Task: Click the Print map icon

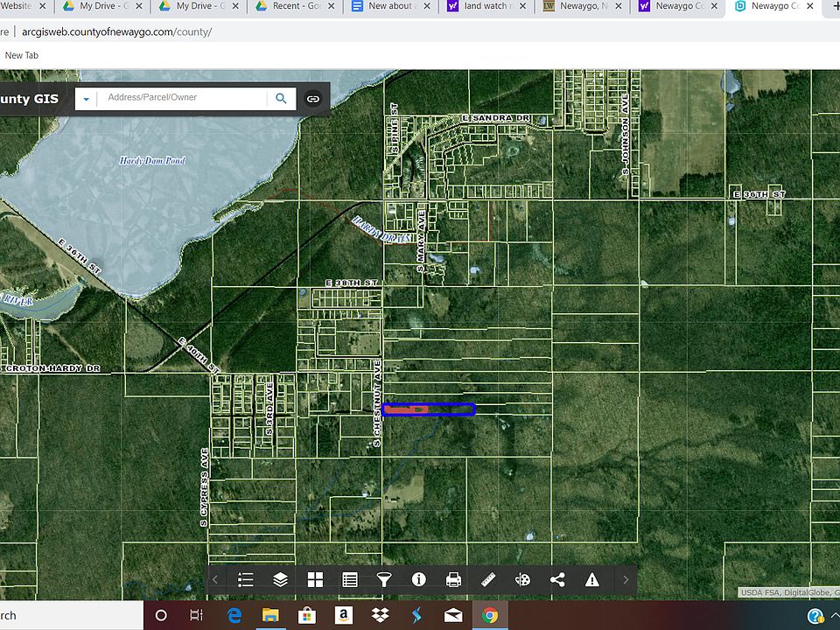Action: click(x=453, y=579)
